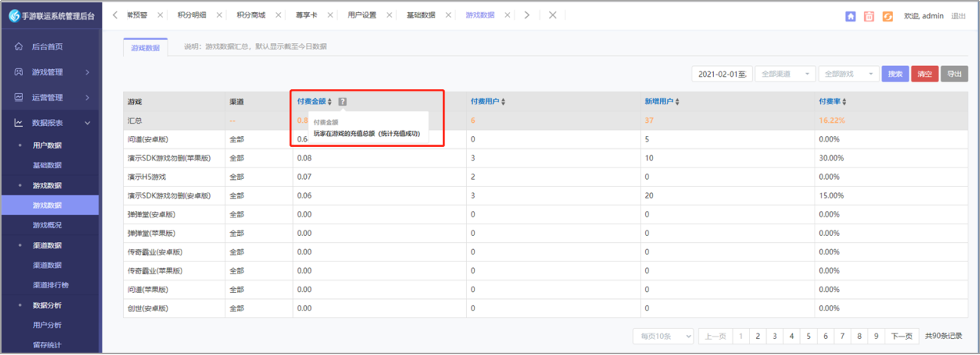Click the blue home icon near admin
The height and width of the screenshot is (355, 980).
[850, 15]
